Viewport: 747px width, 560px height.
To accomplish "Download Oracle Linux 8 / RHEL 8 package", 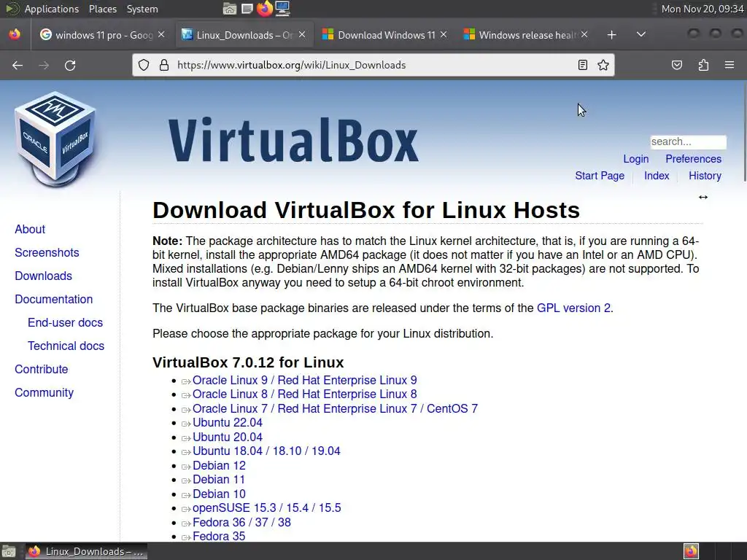I will pyautogui.click(x=304, y=394).
